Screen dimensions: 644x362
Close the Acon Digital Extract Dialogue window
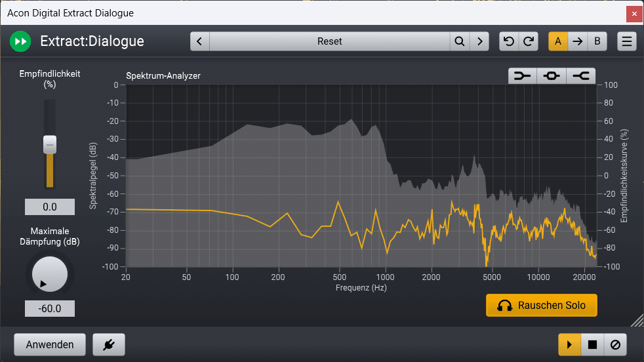coord(634,14)
